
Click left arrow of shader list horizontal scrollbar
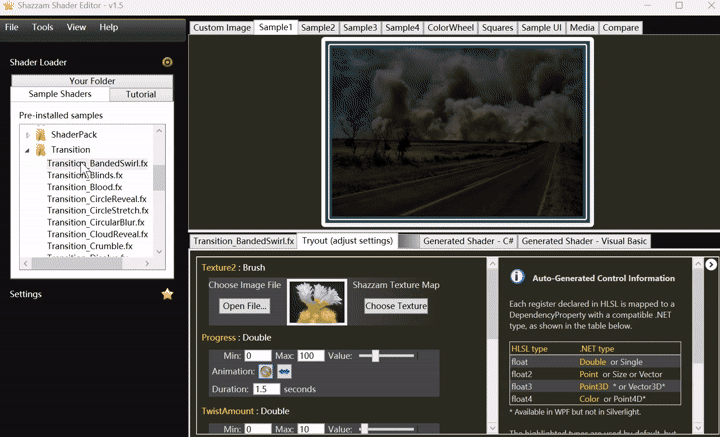point(26,263)
